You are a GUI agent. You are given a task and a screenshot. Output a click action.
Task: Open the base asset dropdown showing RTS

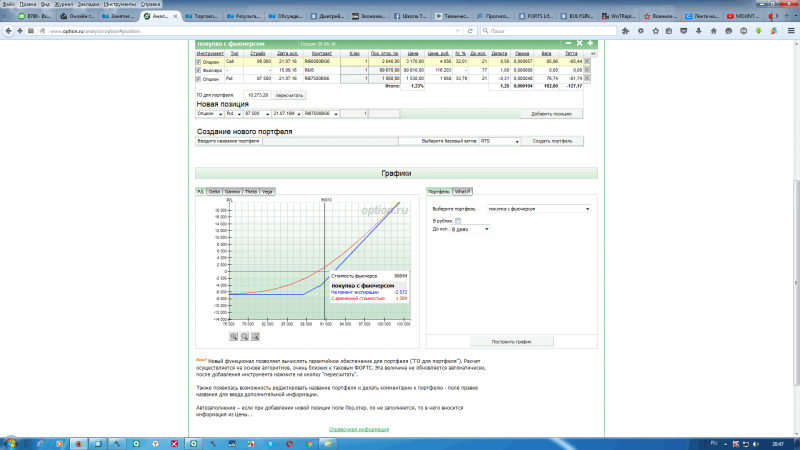coord(499,141)
